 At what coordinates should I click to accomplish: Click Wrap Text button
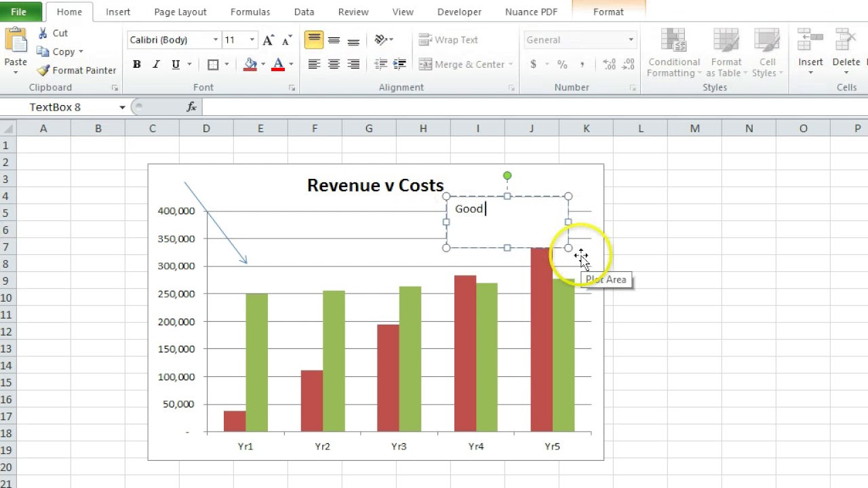click(x=448, y=40)
